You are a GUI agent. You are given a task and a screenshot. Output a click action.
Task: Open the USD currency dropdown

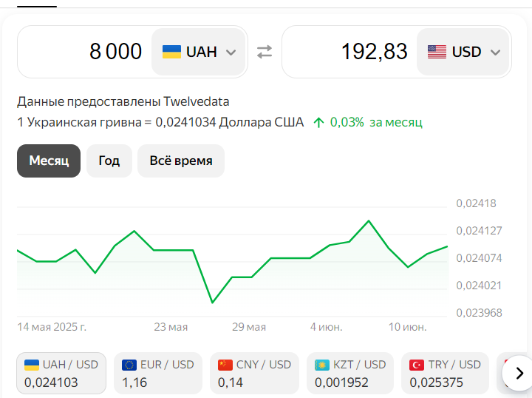(x=463, y=52)
